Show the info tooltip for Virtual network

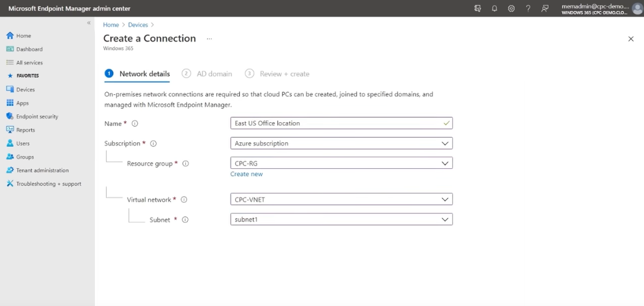click(x=184, y=199)
